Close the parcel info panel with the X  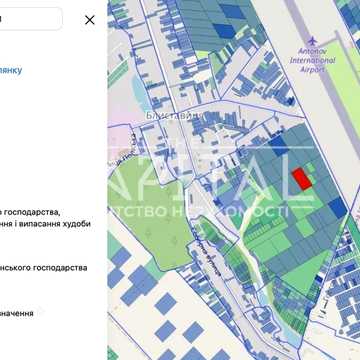tap(90, 20)
